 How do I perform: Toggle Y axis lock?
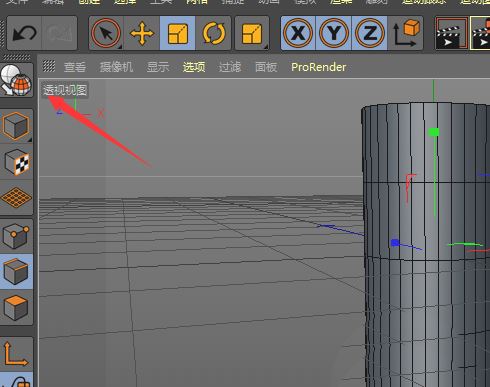click(x=334, y=33)
